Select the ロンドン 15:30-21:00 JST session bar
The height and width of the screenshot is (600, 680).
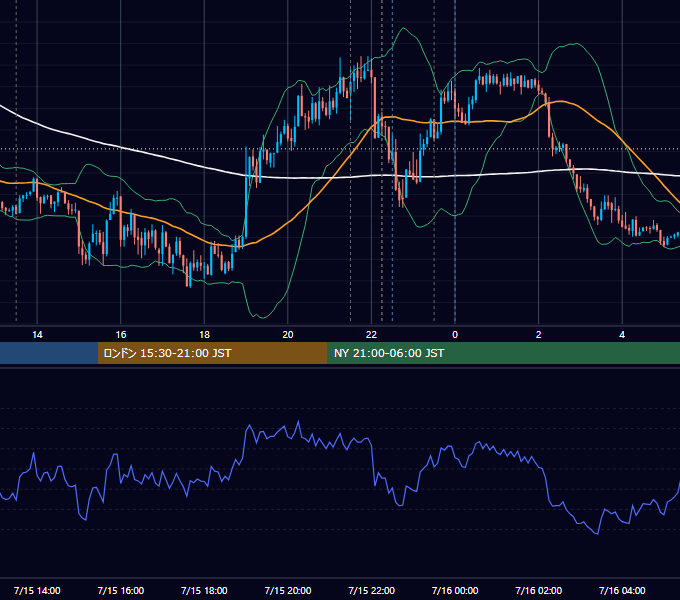click(212, 353)
